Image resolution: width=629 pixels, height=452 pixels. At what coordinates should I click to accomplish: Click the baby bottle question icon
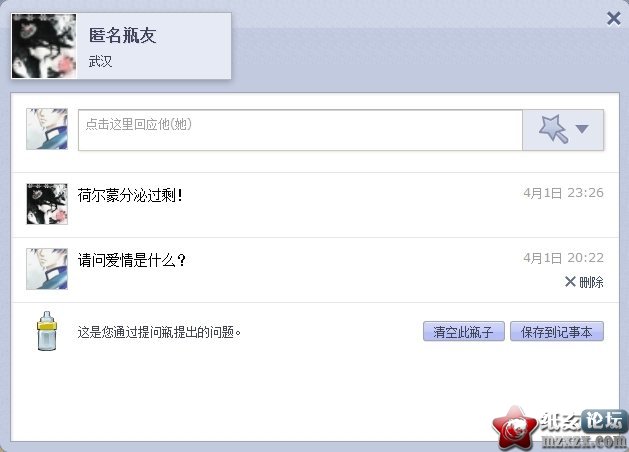tap(47, 331)
